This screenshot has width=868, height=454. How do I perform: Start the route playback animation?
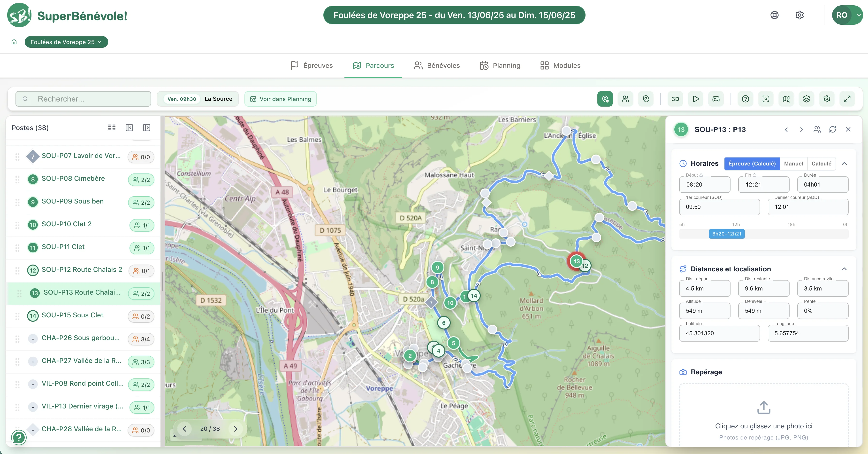click(695, 99)
